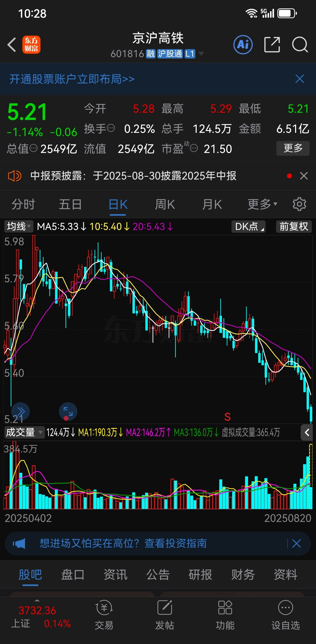Open the 东方财富 logo icon
This screenshot has width=316, height=644.
[x=31, y=45]
